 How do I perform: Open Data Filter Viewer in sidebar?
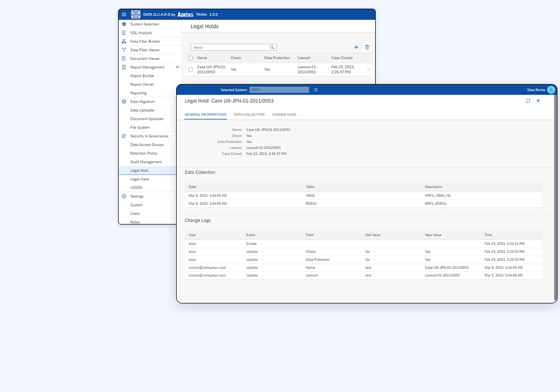point(145,50)
